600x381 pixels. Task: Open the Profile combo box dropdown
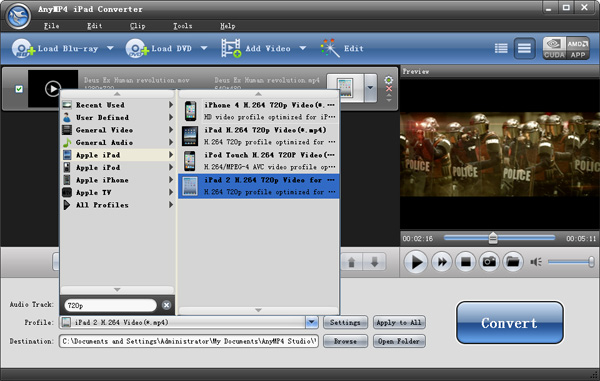coord(312,322)
